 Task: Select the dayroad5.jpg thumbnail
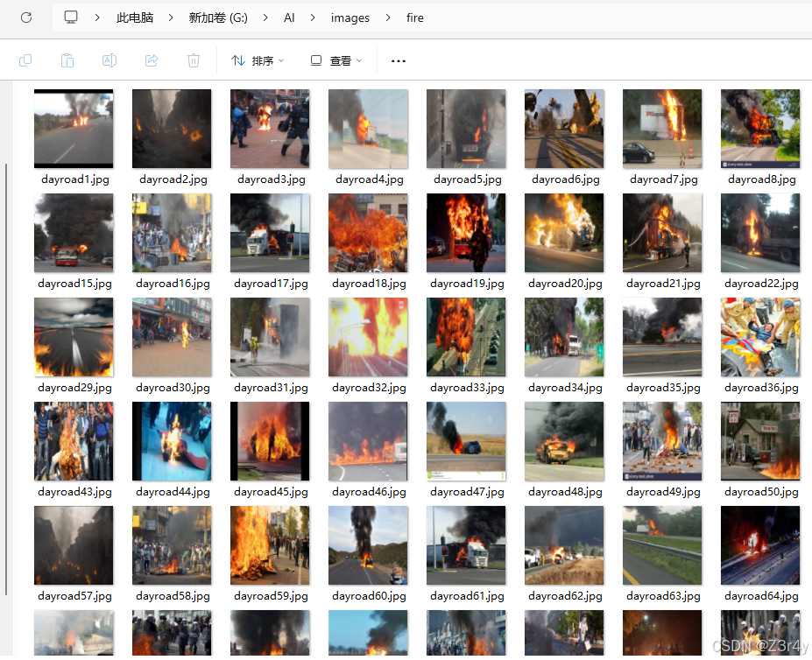(x=466, y=129)
